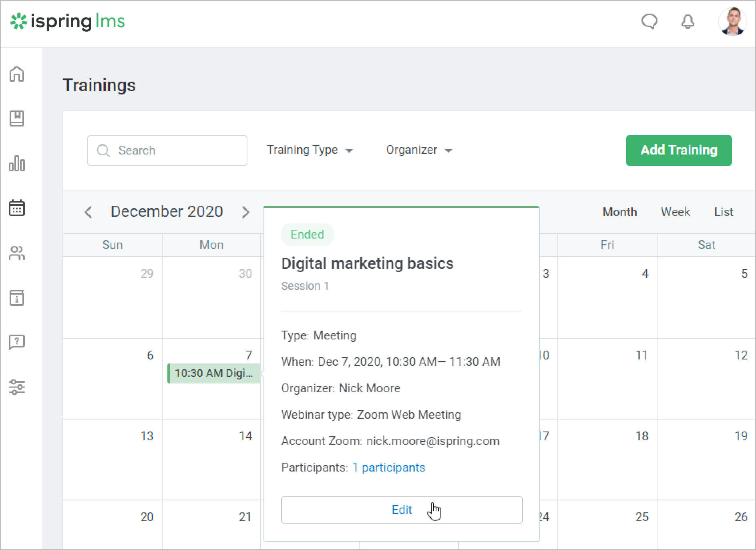Open the reports bar chart icon
756x550 pixels.
17,163
